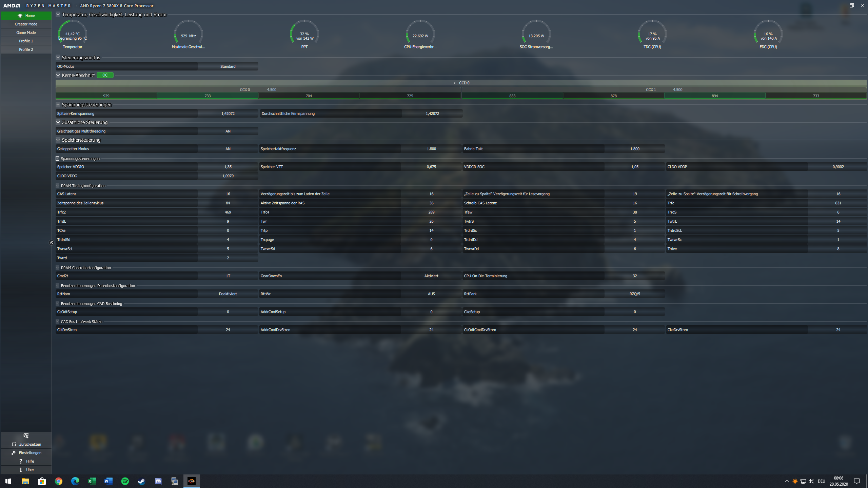Open File Explorer from the taskbar
Image resolution: width=868 pixels, height=488 pixels.
point(25,481)
